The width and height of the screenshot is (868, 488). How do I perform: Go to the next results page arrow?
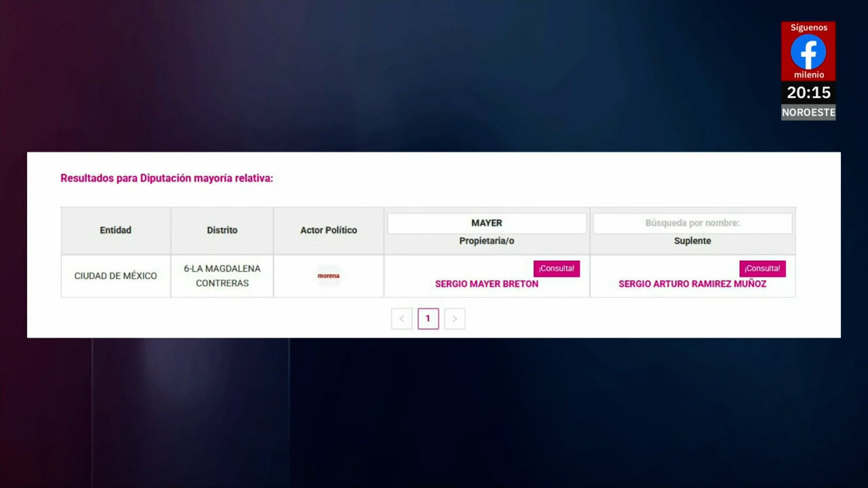click(x=454, y=319)
